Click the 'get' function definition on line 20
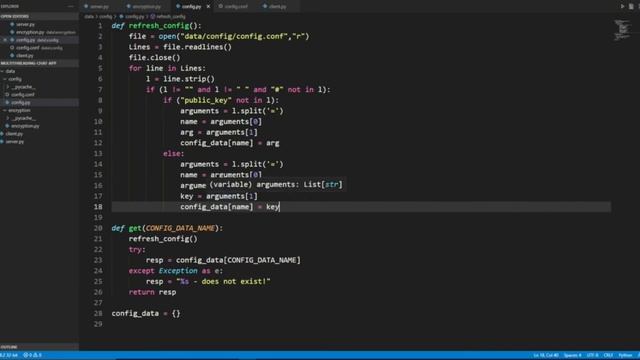 (135, 228)
